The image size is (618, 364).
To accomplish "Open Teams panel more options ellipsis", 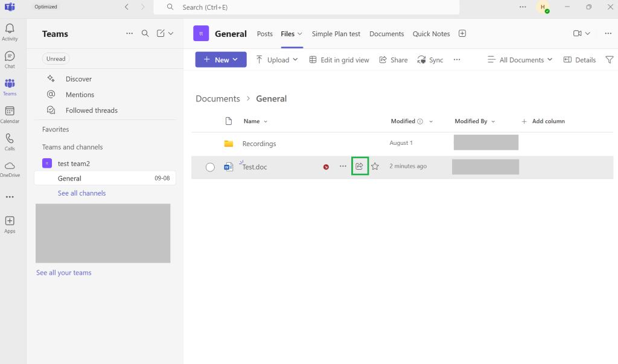I will point(129,34).
